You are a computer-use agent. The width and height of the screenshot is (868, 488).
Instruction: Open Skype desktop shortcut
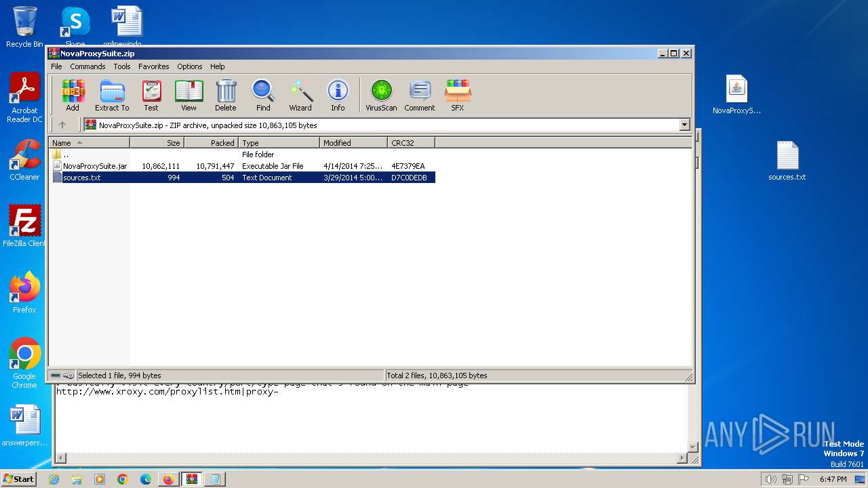click(x=75, y=27)
